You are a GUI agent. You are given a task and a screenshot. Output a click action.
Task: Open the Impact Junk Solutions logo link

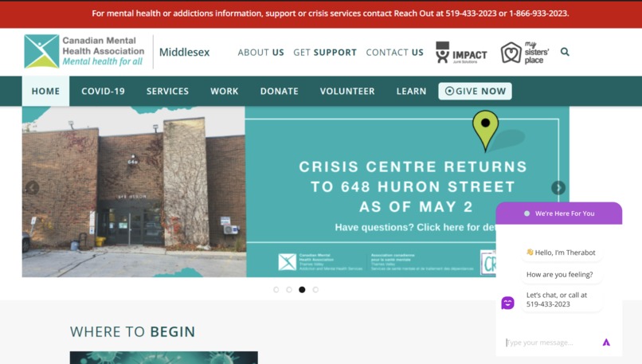(x=461, y=53)
